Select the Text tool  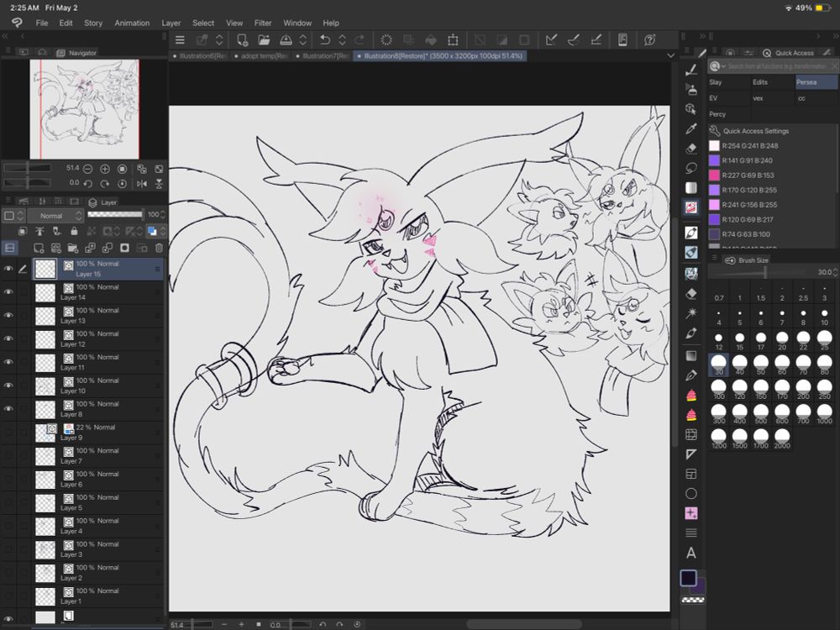coord(691,553)
